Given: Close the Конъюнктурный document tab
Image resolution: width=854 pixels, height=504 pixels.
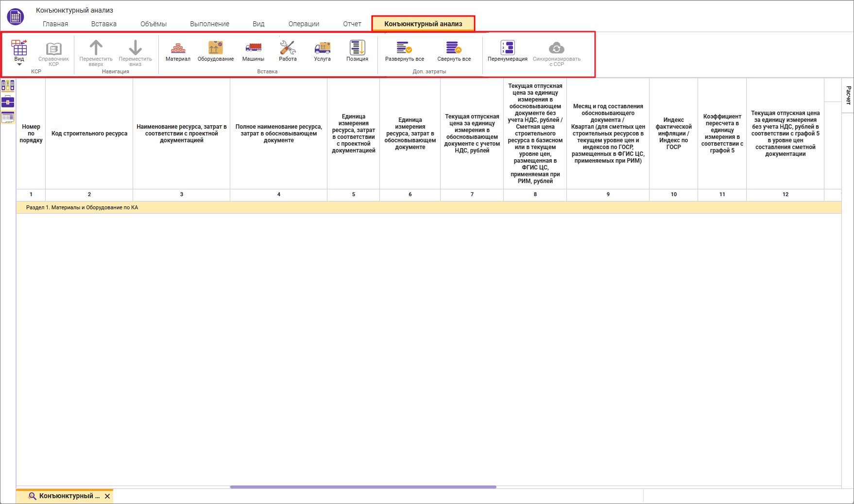Looking at the screenshot, I should coord(107,496).
